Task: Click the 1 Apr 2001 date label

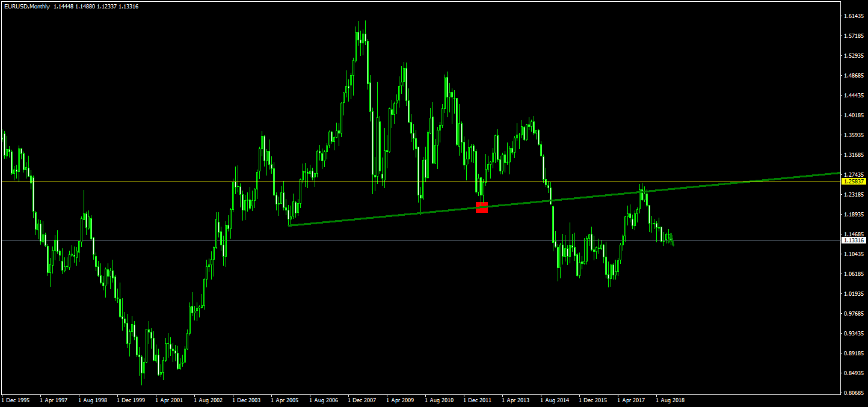Action: (x=170, y=400)
